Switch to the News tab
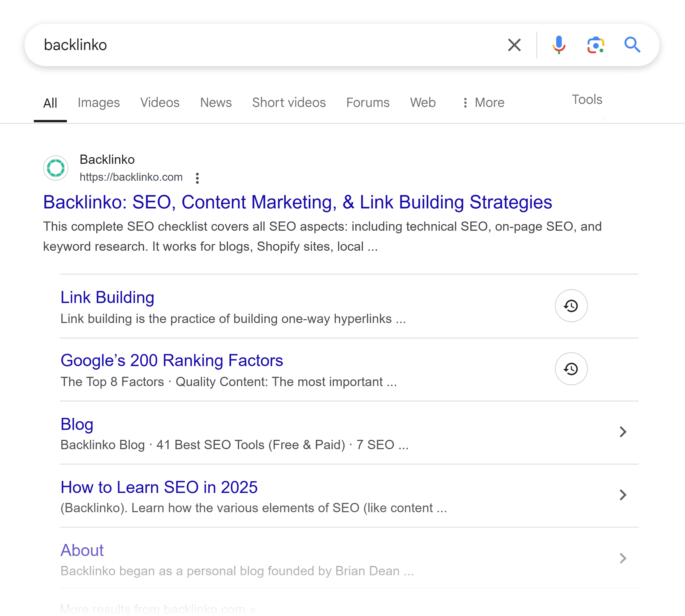 click(x=216, y=103)
